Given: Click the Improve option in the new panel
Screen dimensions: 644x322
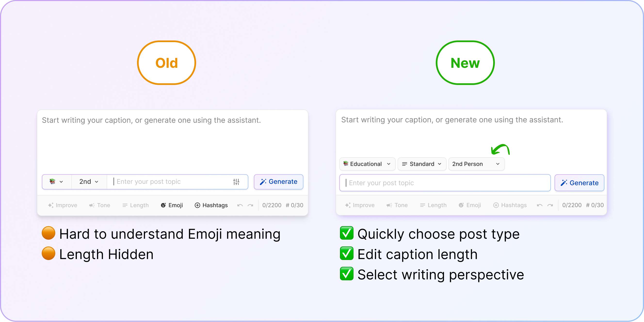Looking at the screenshot, I should point(360,205).
